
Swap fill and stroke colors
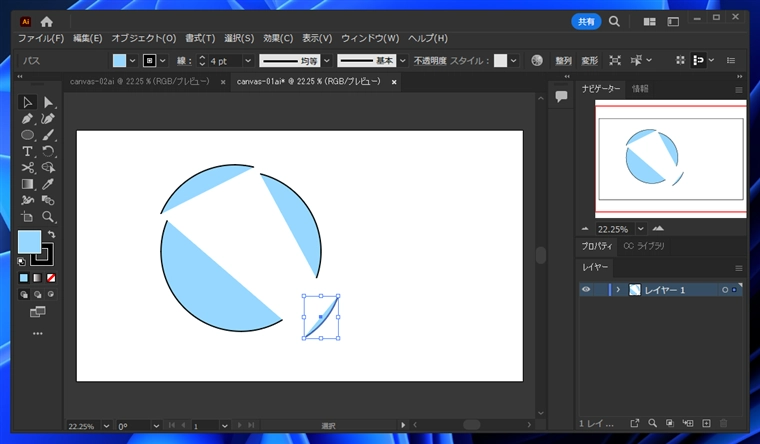pos(51,234)
